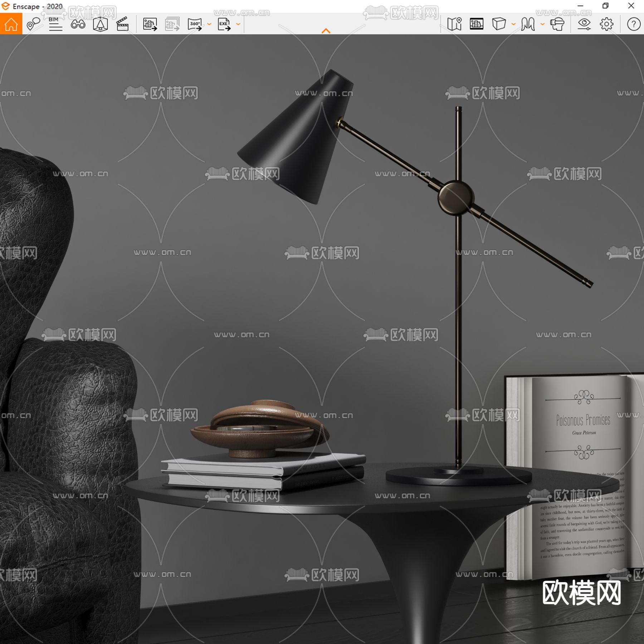The image size is (644, 644).
Task: Open the dropdown next to the cube icon
Action: [x=513, y=24]
